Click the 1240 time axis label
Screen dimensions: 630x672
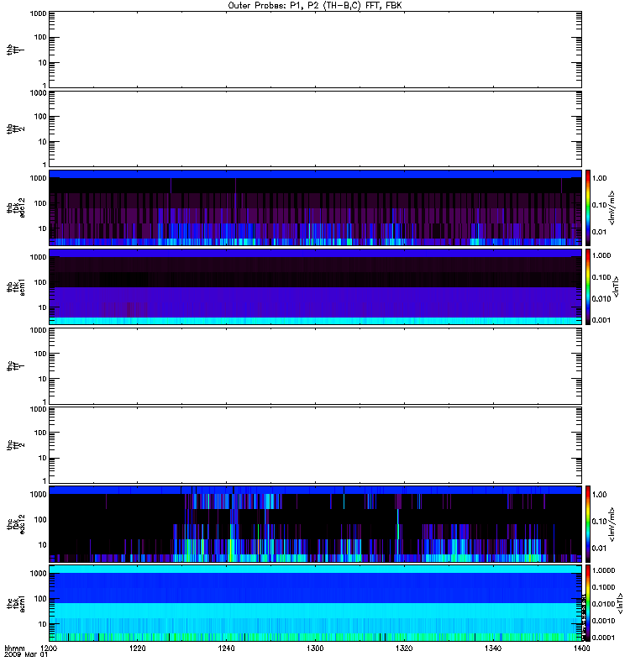pyautogui.click(x=226, y=648)
